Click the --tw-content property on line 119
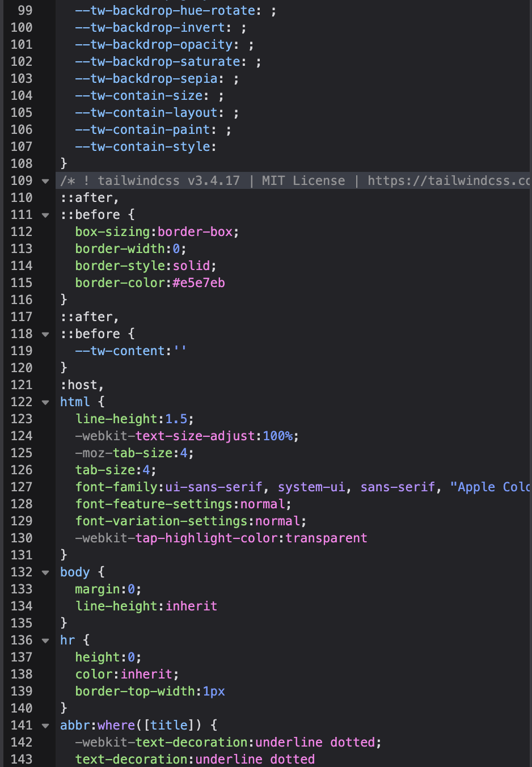 [x=120, y=351]
